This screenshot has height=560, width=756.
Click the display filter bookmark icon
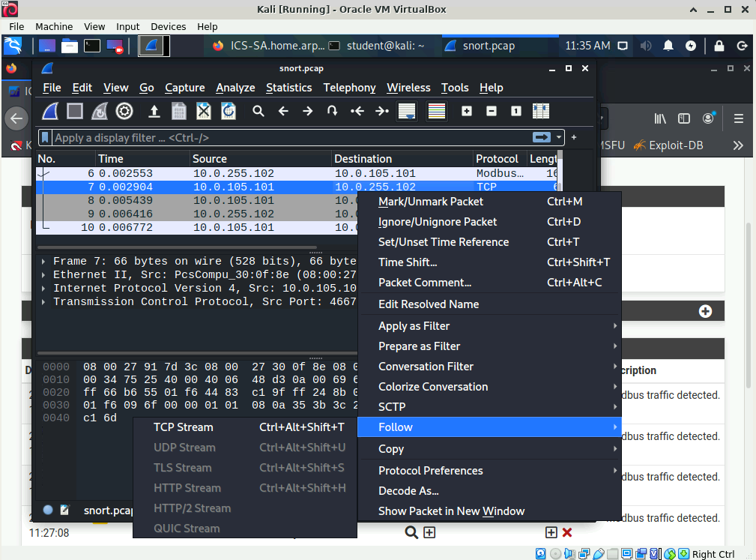pos(45,137)
